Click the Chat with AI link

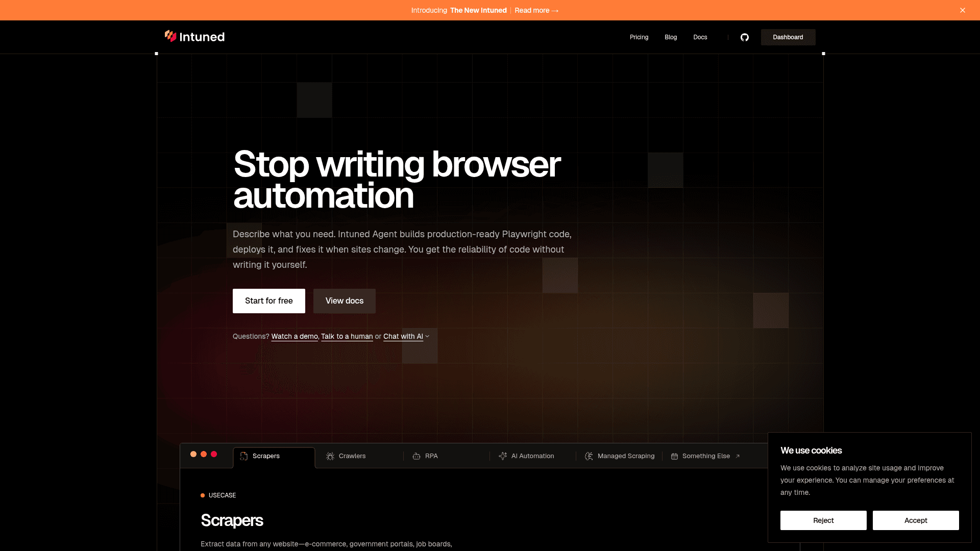(403, 336)
